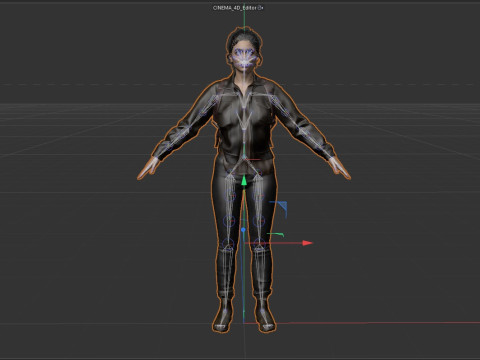Grab the red X-axis arrow handle
This screenshot has width=480, height=360.
click(307, 243)
